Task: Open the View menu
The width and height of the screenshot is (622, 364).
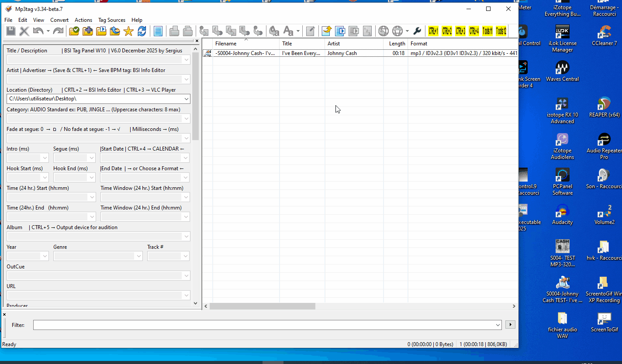Action: point(38,20)
